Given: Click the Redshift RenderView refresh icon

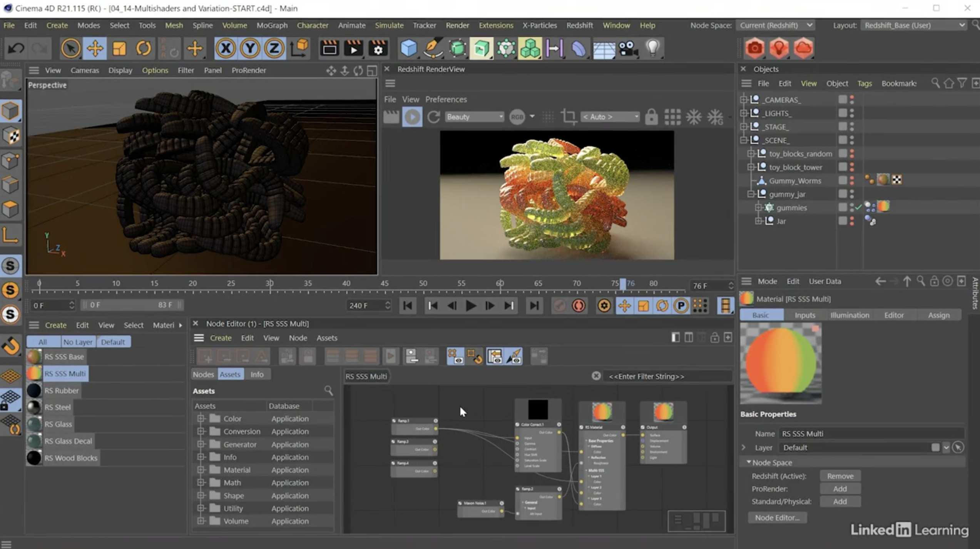Looking at the screenshot, I should click(x=434, y=117).
